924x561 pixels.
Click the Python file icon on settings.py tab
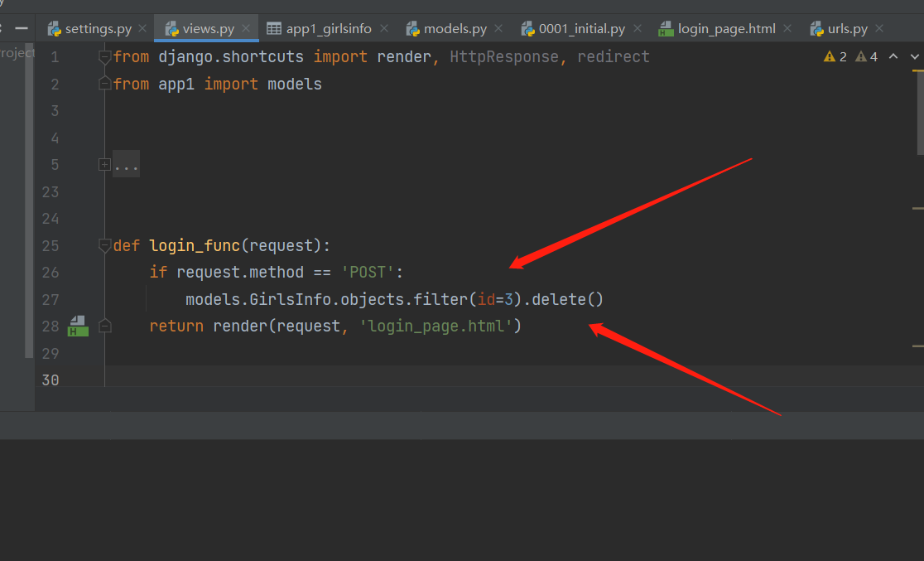(54, 28)
